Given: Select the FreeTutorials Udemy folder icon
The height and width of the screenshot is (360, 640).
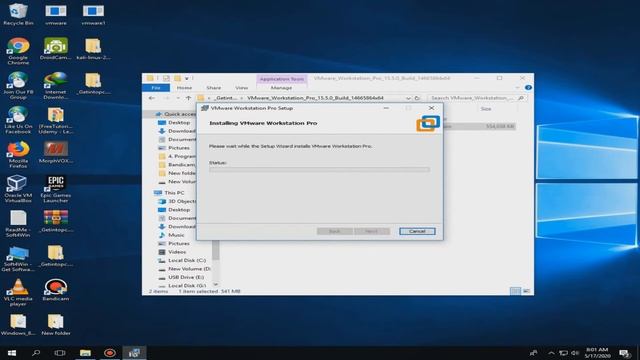Looking at the screenshot, I should pos(56,120).
